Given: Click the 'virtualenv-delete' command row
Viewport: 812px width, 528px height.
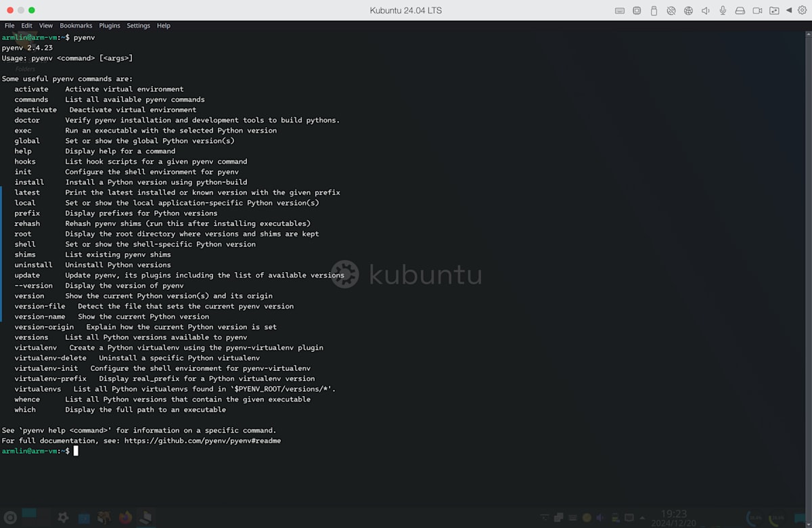Looking at the screenshot, I should 137,358.
